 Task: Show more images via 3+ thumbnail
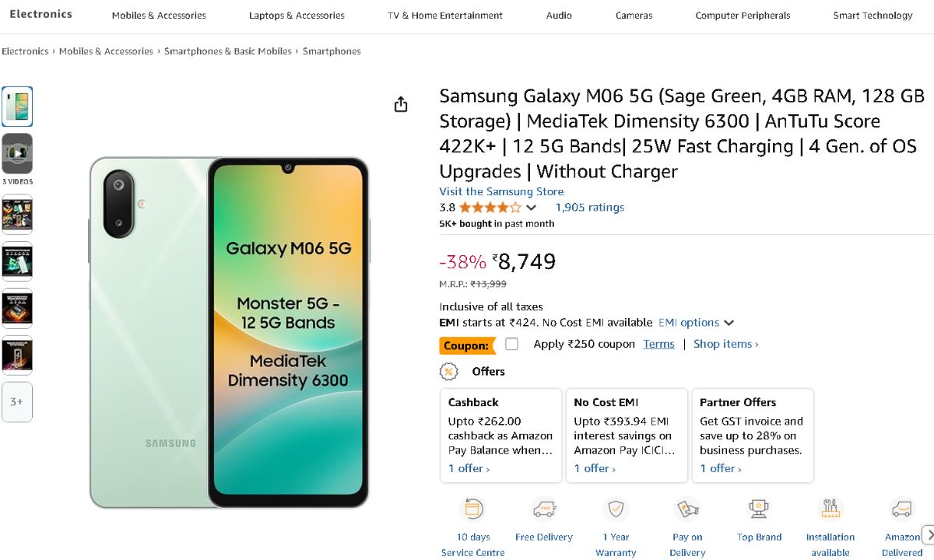pyautogui.click(x=17, y=402)
